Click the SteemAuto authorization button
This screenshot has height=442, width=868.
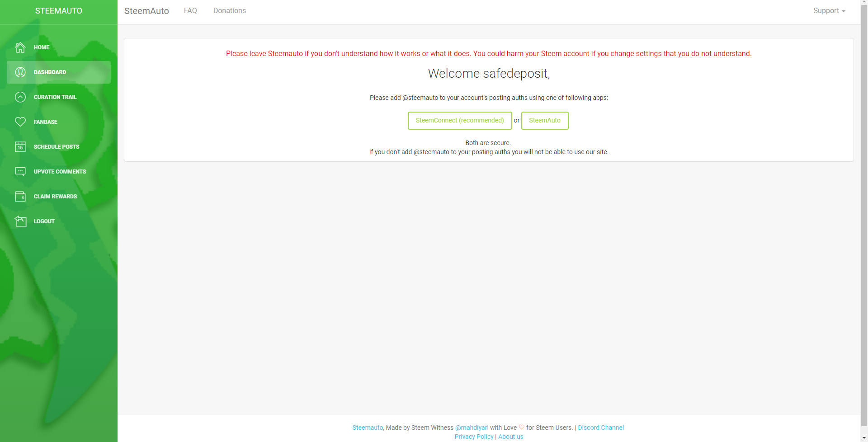(x=545, y=121)
